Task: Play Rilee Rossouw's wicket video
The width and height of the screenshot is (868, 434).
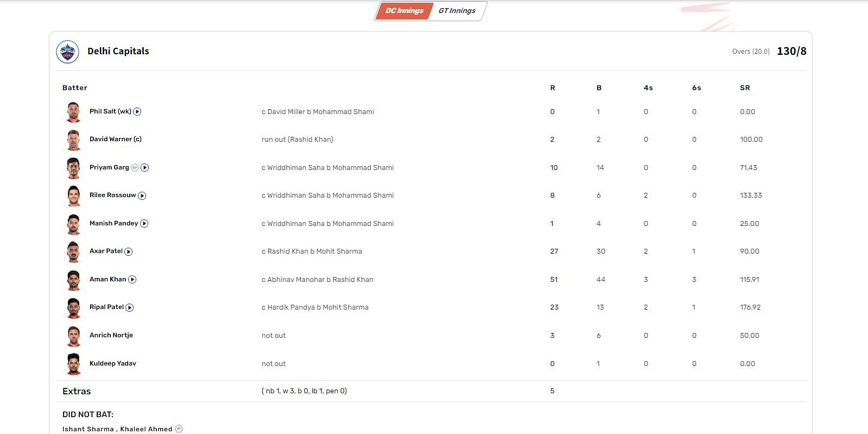Action: 142,196
